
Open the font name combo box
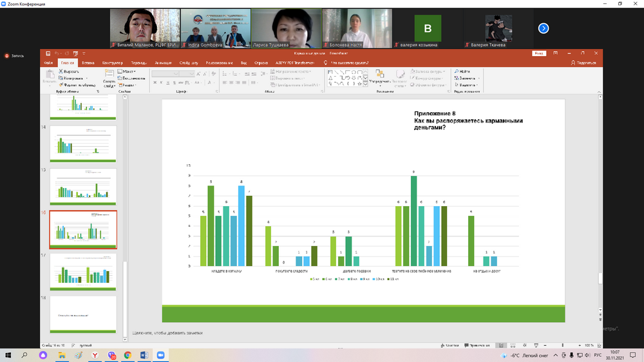[x=165, y=73]
